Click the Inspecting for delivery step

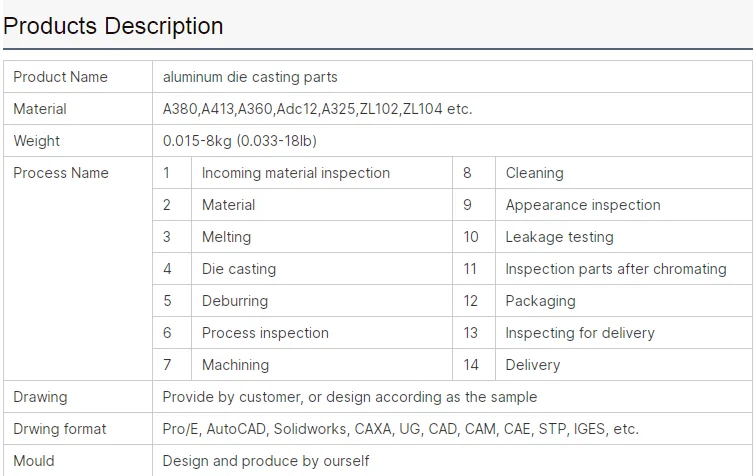pyautogui.click(x=580, y=333)
